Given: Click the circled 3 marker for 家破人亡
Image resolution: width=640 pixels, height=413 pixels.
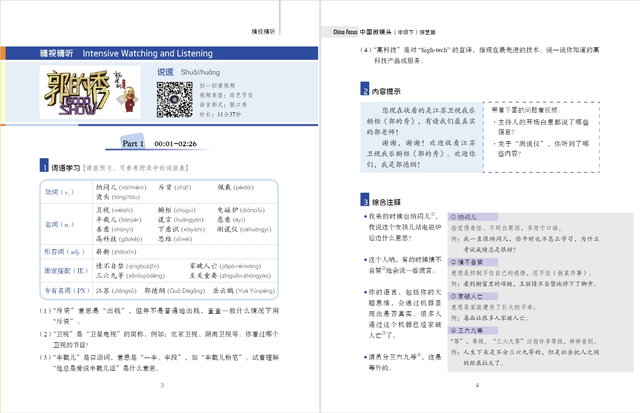Looking at the screenshot, I should point(455,295).
